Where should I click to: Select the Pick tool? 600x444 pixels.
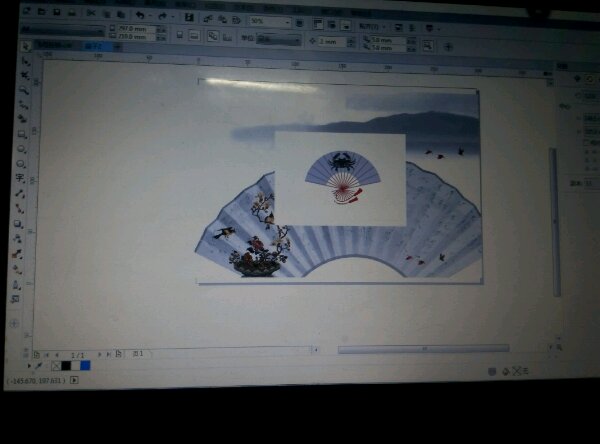pyautogui.click(x=25, y=46)
